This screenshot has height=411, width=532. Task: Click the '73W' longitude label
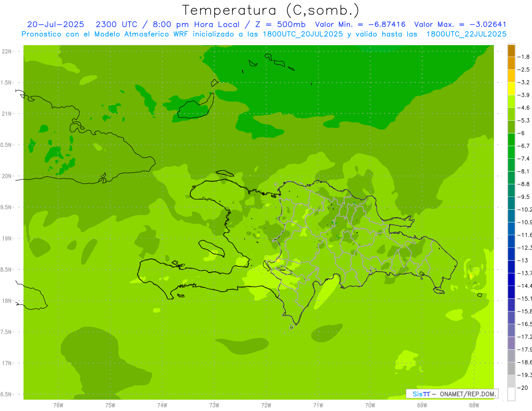214,405
